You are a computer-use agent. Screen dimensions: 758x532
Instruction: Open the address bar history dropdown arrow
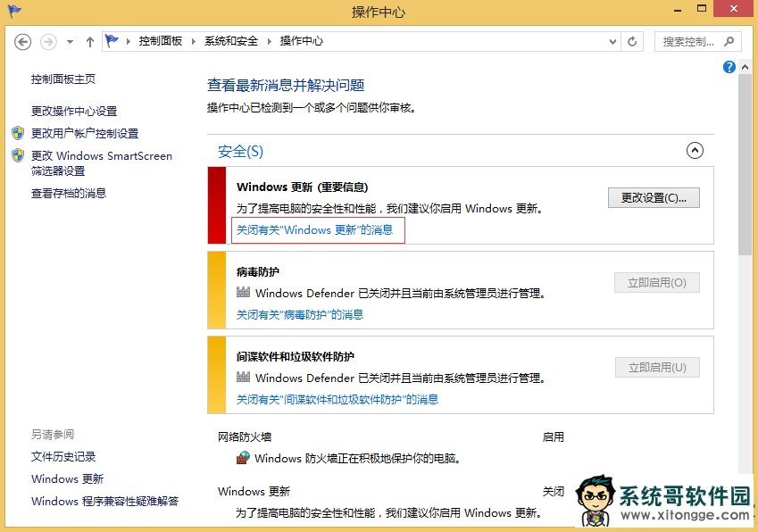(x=612, y=42)
